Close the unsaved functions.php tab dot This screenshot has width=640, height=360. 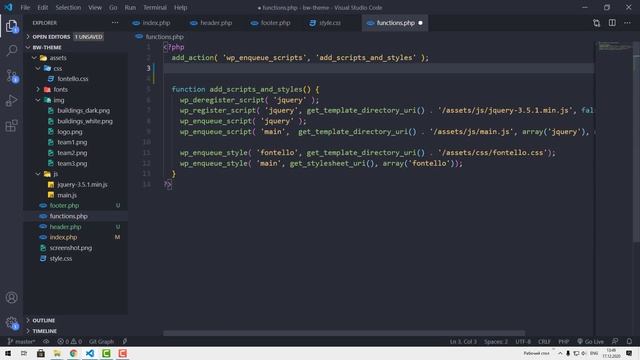[x=420, y=23]
